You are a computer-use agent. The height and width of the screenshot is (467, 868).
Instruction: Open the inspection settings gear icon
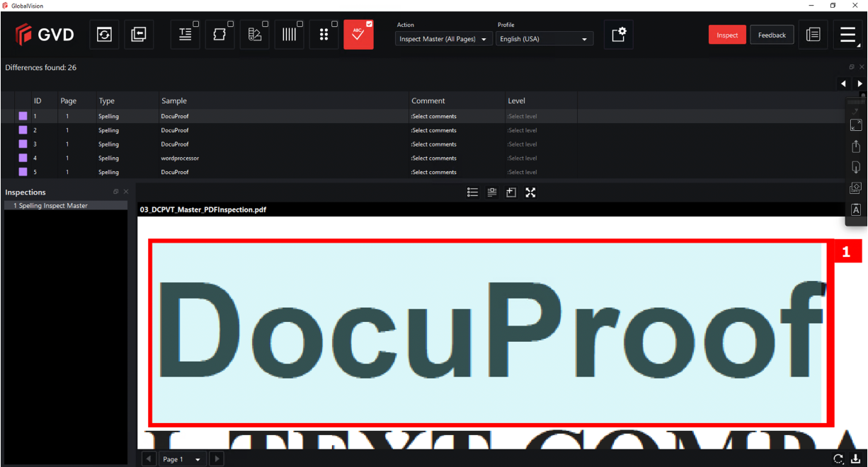[618, 35]
